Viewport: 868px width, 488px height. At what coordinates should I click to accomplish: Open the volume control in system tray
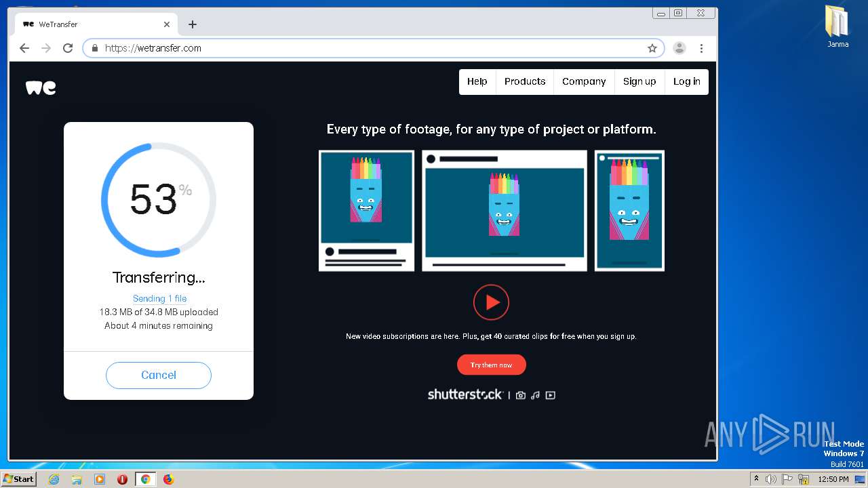[771, 479]
